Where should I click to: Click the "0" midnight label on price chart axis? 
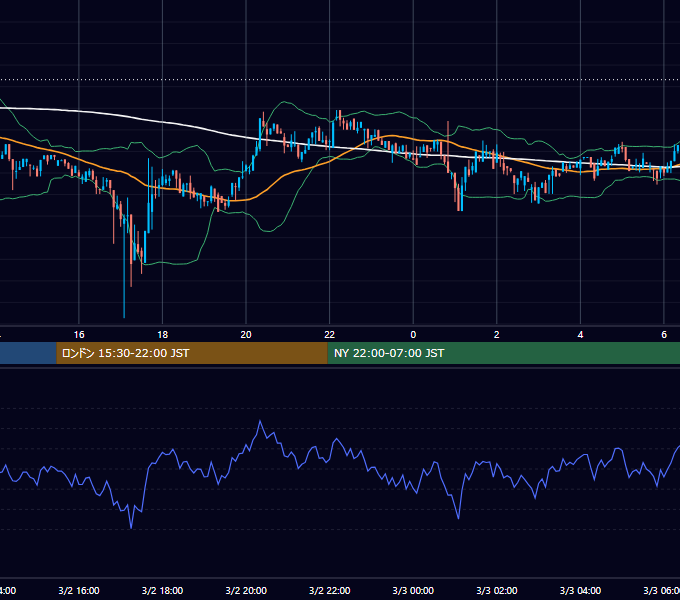coord(413,335)
